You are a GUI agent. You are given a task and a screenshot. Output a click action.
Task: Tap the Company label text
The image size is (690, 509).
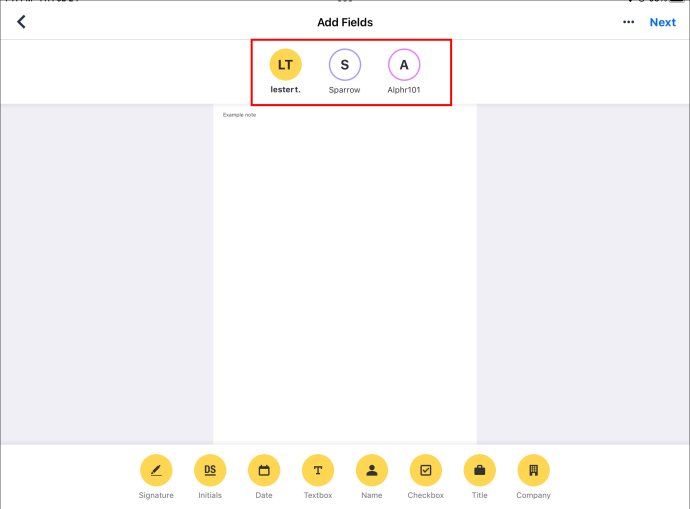533,495
